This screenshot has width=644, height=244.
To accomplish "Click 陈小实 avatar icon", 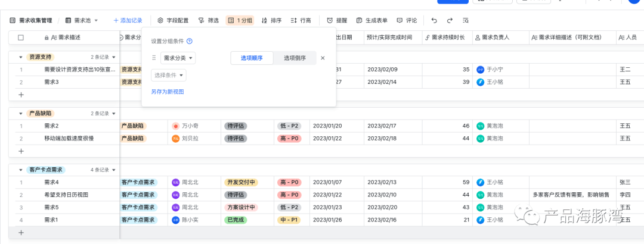I will (175, 220).
